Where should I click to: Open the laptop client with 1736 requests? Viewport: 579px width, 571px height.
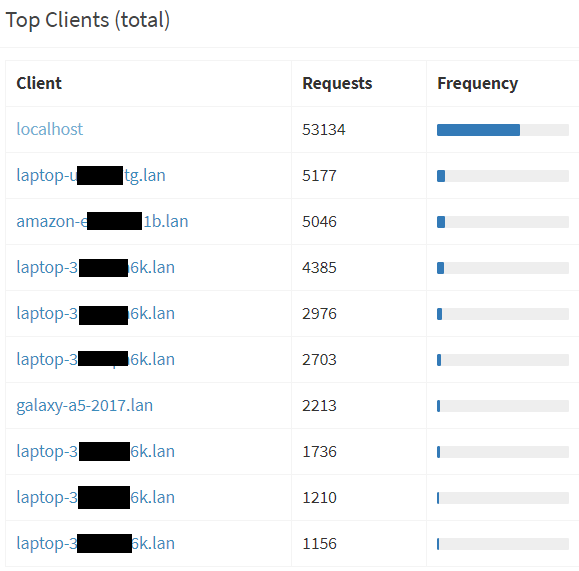(95, 451)
